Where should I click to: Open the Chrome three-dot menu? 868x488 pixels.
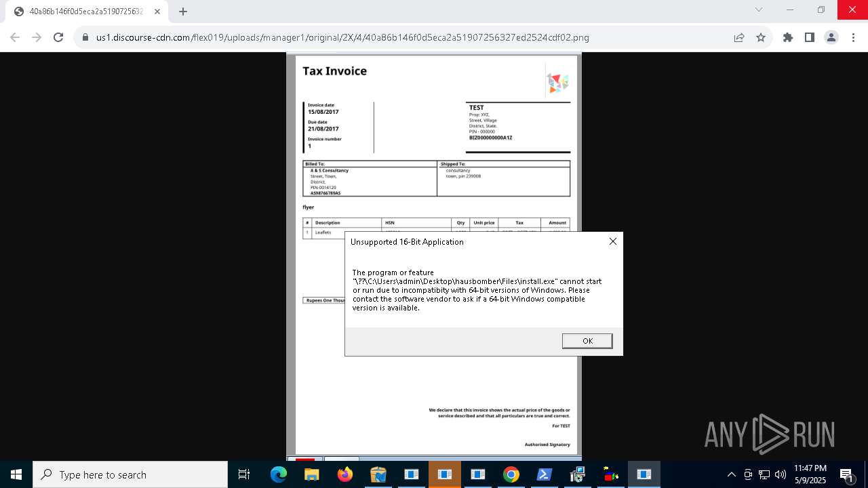pyautogui.click(x=853, y=37)
